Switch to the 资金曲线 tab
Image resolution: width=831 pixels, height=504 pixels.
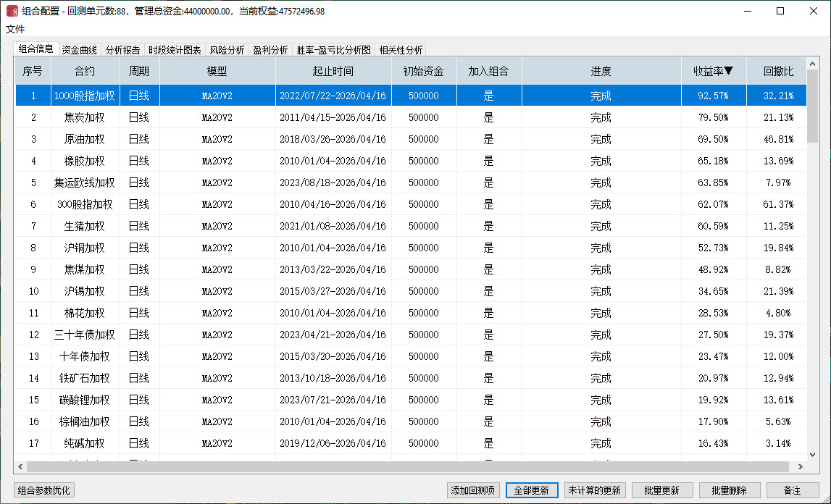[x=79, y=50]
